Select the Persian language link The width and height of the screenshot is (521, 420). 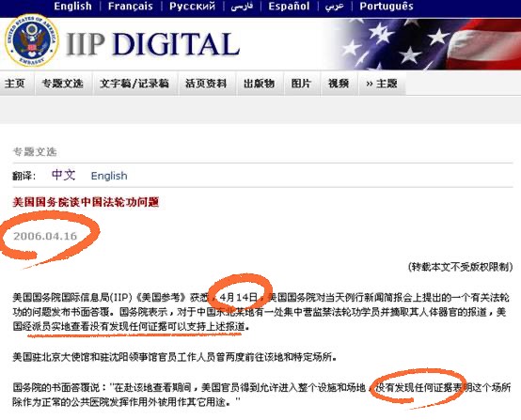click(242, 7)
